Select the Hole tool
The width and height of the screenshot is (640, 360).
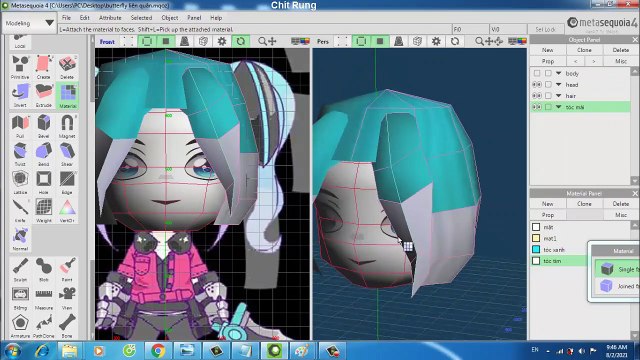(x=43, y=182)
